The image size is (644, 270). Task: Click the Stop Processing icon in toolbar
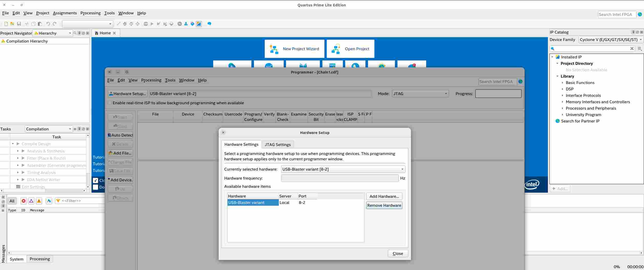146,24
